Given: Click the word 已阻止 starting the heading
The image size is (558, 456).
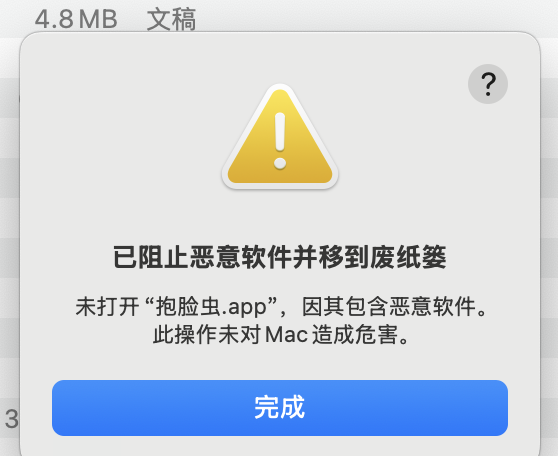Looking at the screenshot, I should 151,257.
